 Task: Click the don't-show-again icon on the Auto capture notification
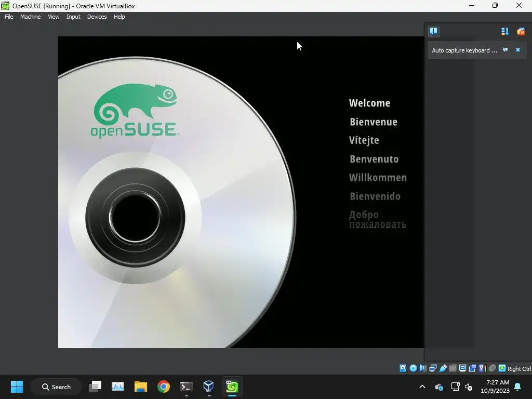[x=506, y=50]
